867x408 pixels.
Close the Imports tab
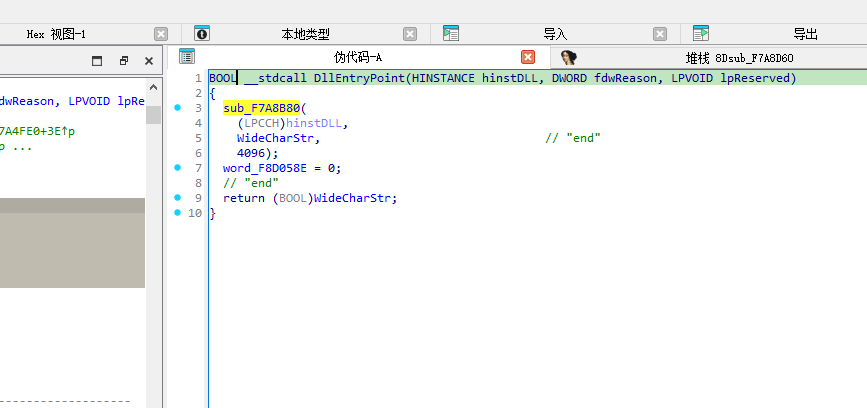tap(659, 34)
